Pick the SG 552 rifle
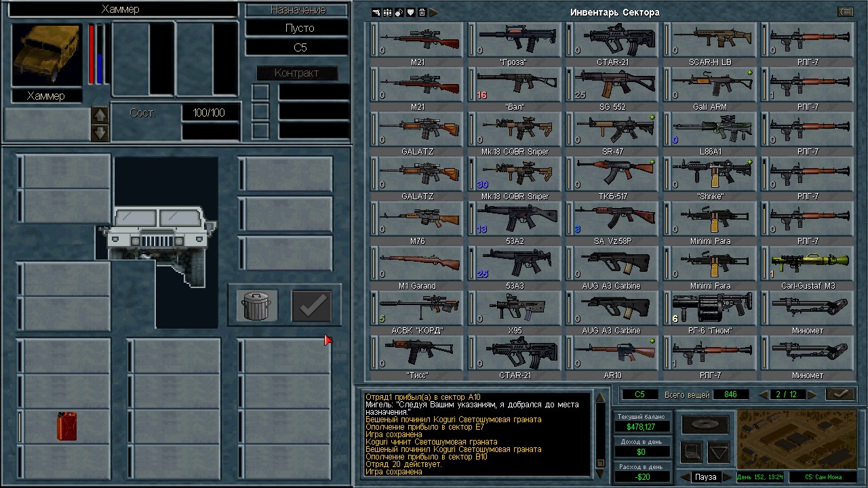Screen dimensions: 868x488 (x=615, y=85)
